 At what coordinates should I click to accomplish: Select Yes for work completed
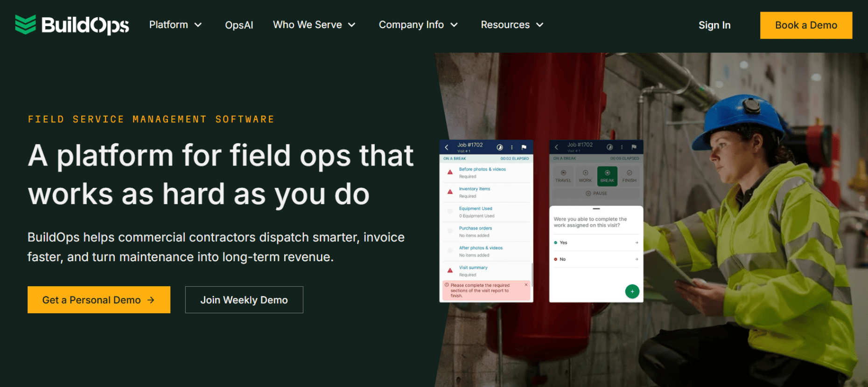[596, 242]
